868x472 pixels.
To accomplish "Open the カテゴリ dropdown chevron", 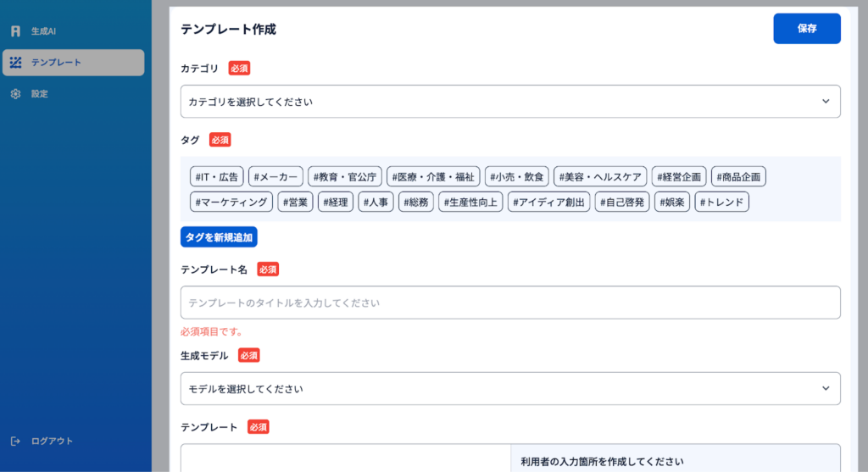I will pos(826,102).
